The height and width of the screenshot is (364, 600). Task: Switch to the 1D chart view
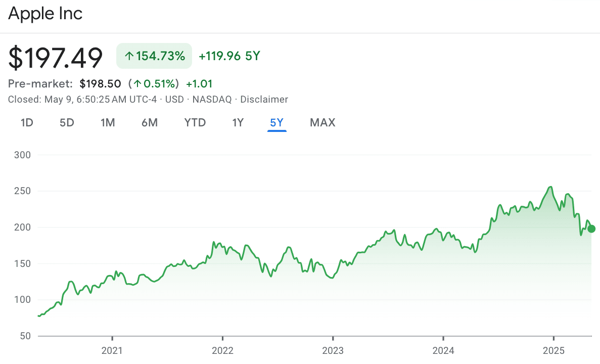[x=26, y=122]
